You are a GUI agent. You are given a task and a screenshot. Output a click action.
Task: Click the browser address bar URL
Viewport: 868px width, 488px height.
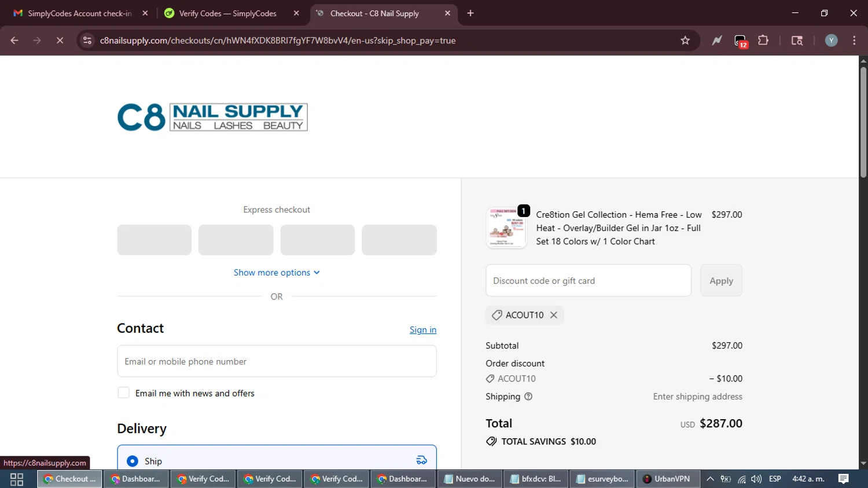click(278, 41)
